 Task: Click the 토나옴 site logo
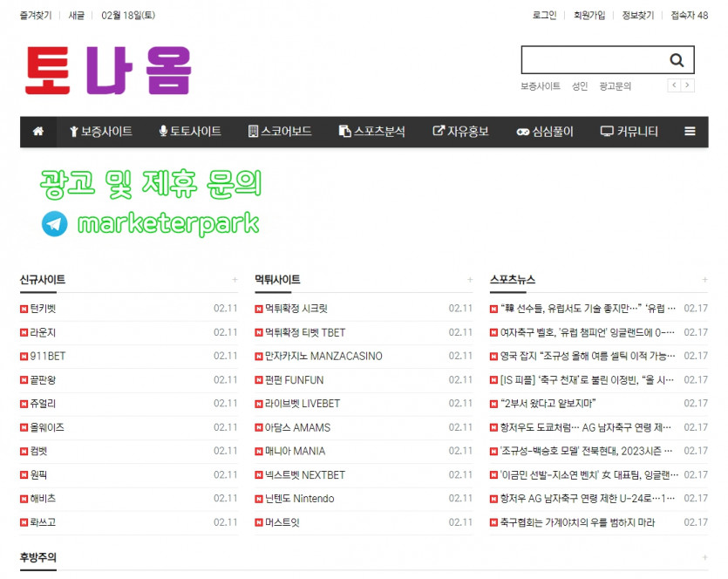pyautogui.click(x=107, y=70)
